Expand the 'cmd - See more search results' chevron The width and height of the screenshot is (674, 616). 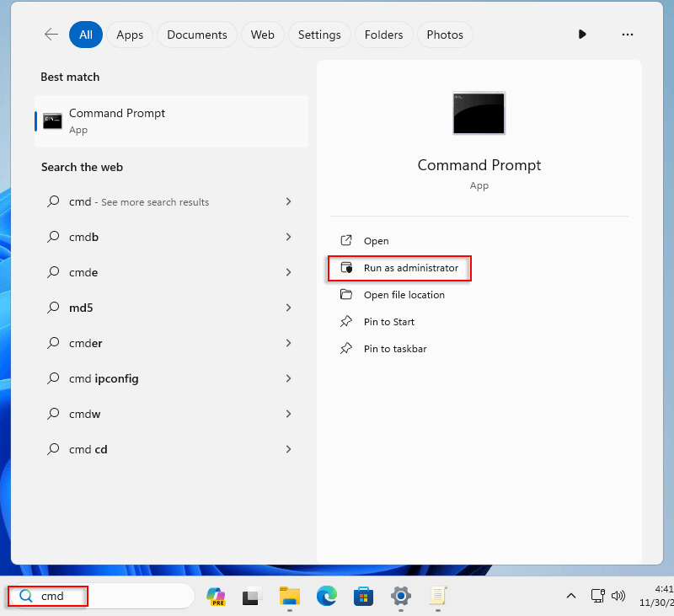coord(288,201)
